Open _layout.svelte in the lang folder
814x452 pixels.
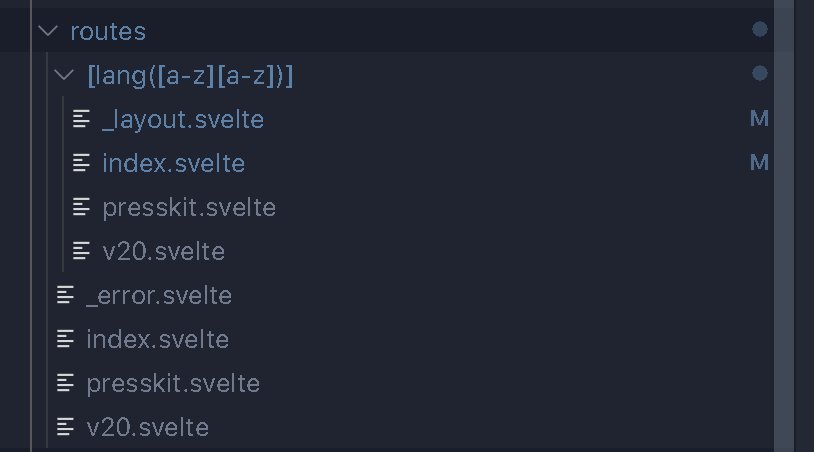coord(183,120)
